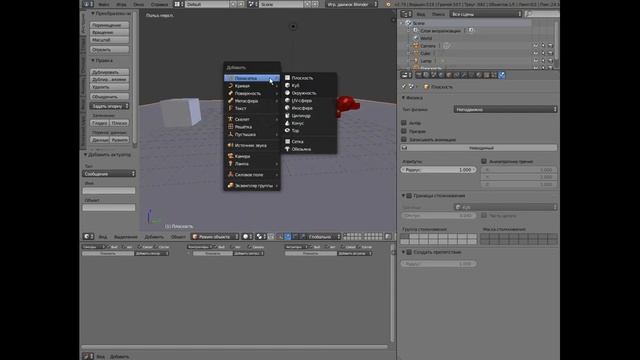
Task: Add a Плоскость (plane) mesh from the submenu
Action: tap(310, 78)
